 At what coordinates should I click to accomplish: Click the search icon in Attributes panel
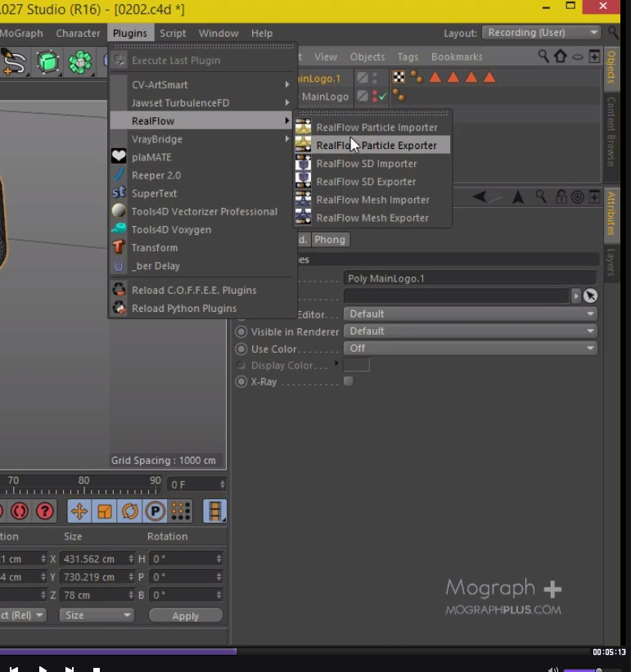(541, 196)
